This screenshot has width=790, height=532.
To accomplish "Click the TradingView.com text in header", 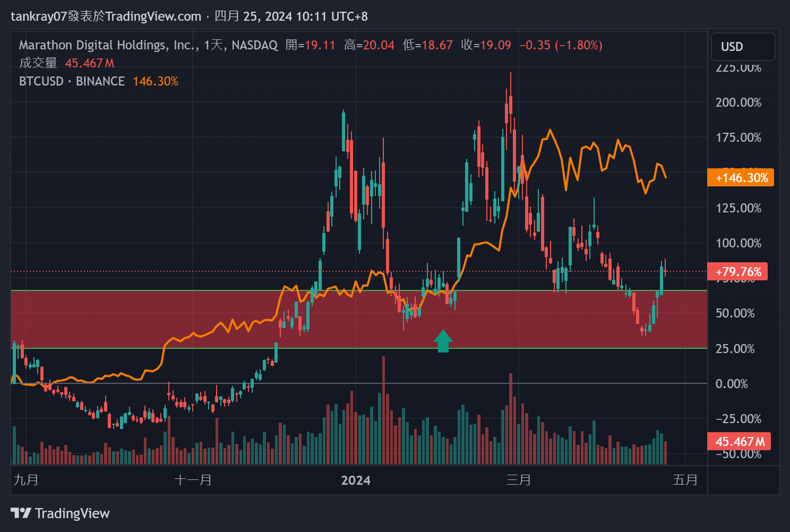I will (153, 16).
